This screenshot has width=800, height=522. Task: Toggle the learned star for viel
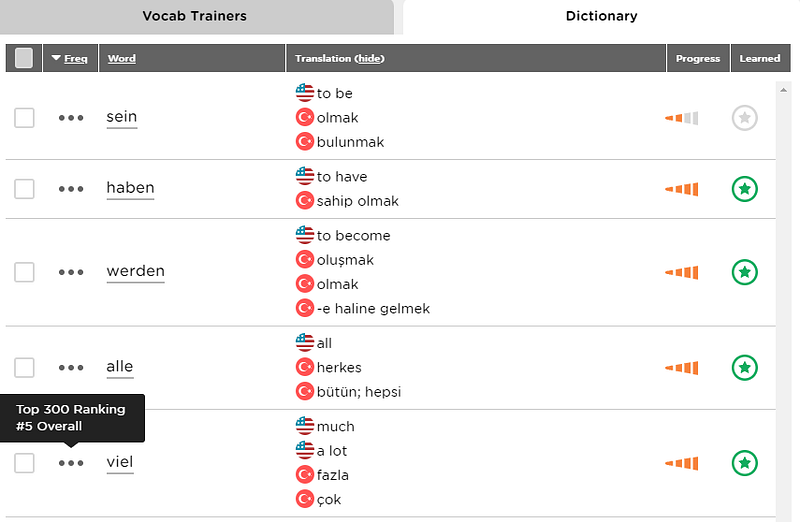[x=744, y=463]
